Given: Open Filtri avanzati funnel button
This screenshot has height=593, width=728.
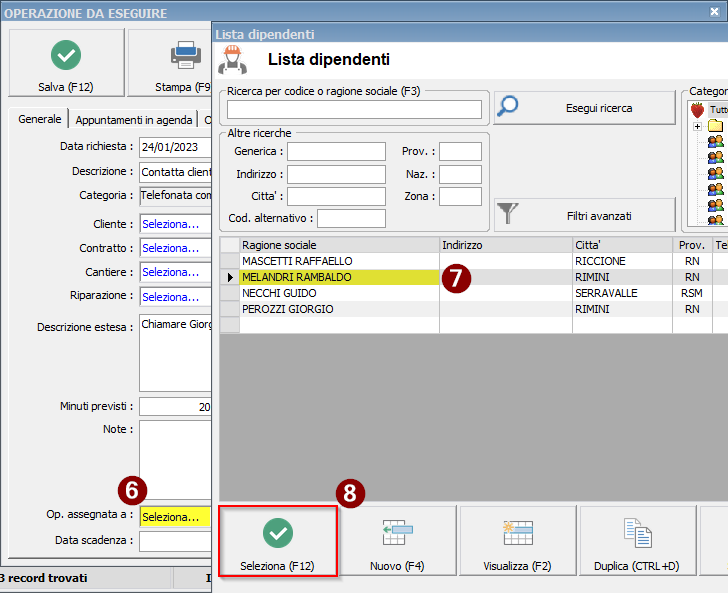Looking at the screenshot, I should click(x=584, y=215).
